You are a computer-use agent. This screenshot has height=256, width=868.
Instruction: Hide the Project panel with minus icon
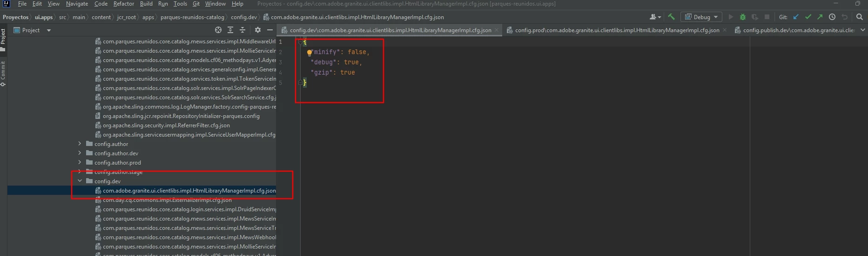click(270, 30)
